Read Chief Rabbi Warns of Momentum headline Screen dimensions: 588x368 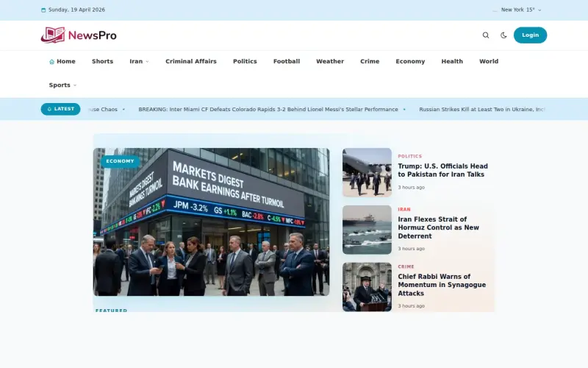coord(442,285)
